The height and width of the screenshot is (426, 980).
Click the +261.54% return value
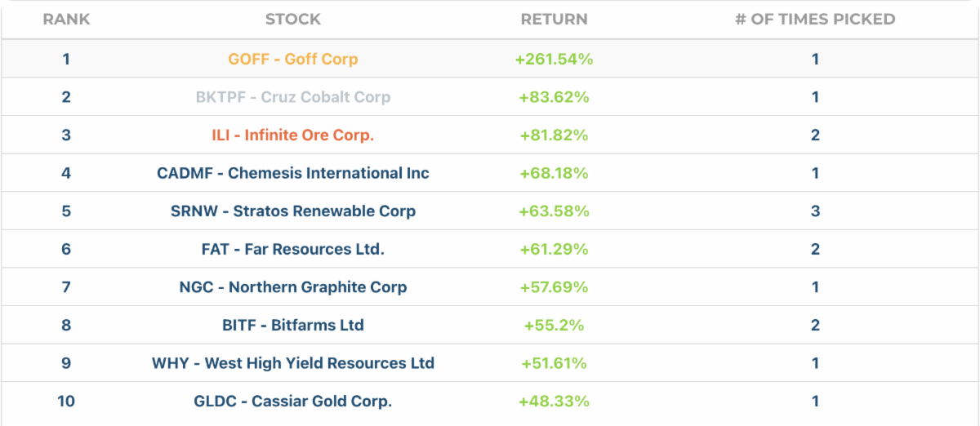[554, 60]
